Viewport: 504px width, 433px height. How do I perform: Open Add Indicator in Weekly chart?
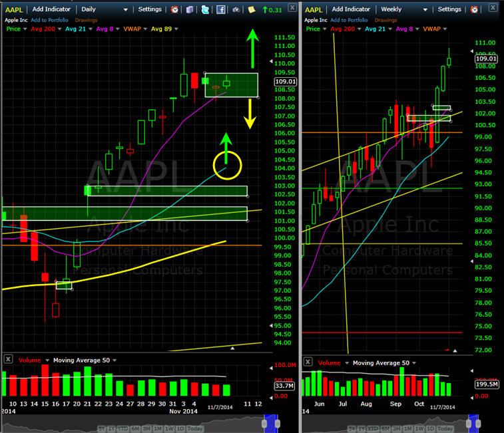click(351, 9)
